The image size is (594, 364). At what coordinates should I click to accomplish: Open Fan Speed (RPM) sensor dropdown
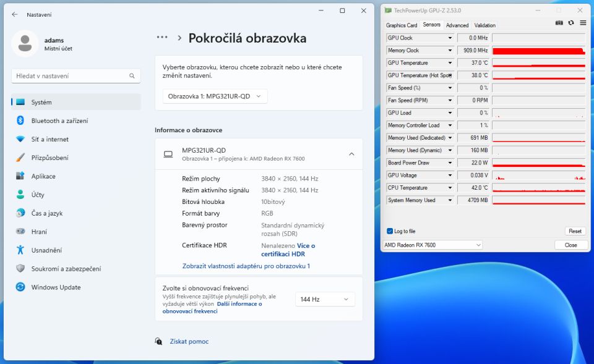click(450, 100)
